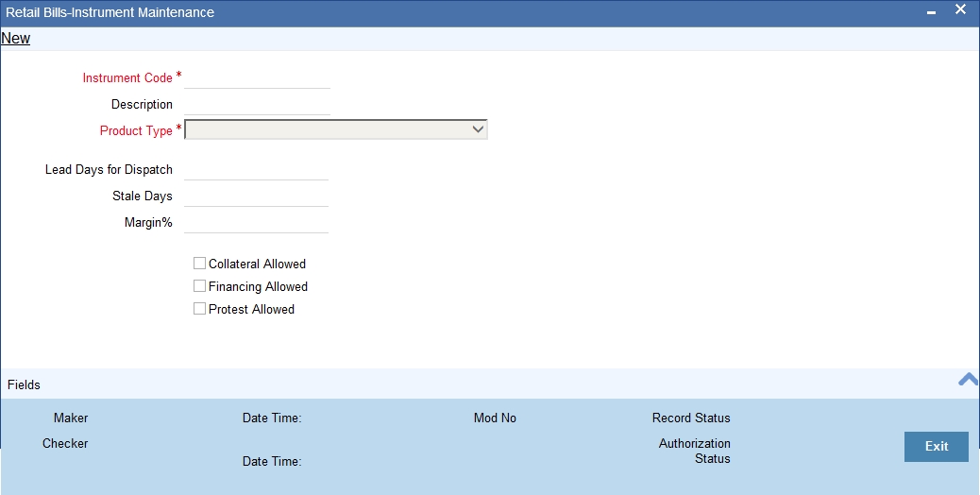Click the Record Status label
This screenshot has height=495, width=980.
coord(691,418)
